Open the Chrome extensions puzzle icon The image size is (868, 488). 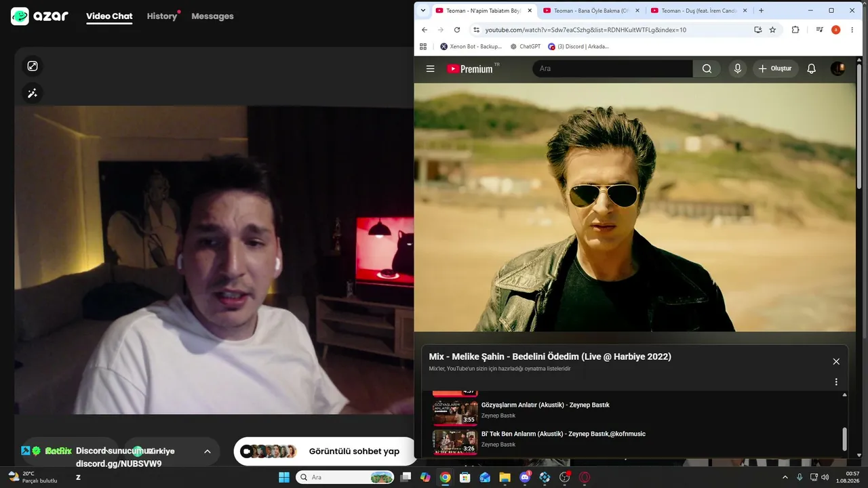tap(795, 30)
